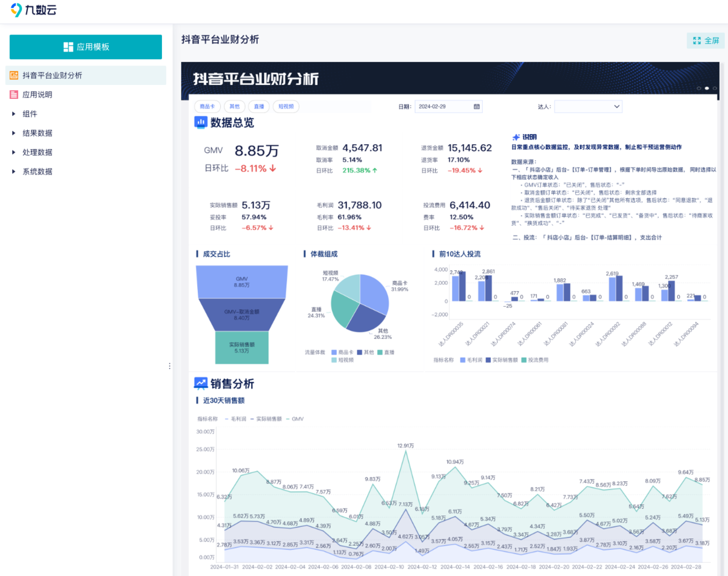
Task: Click the grid icon on 应用模板
Action: point(68,47)
